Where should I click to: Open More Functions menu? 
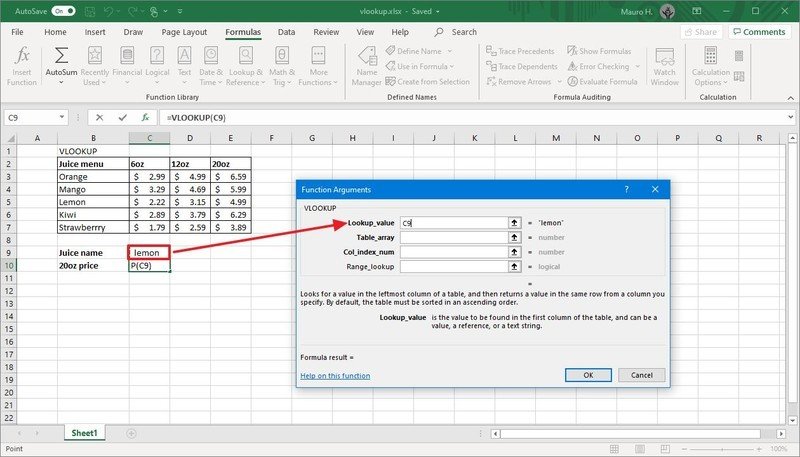[x=318, y=66]
